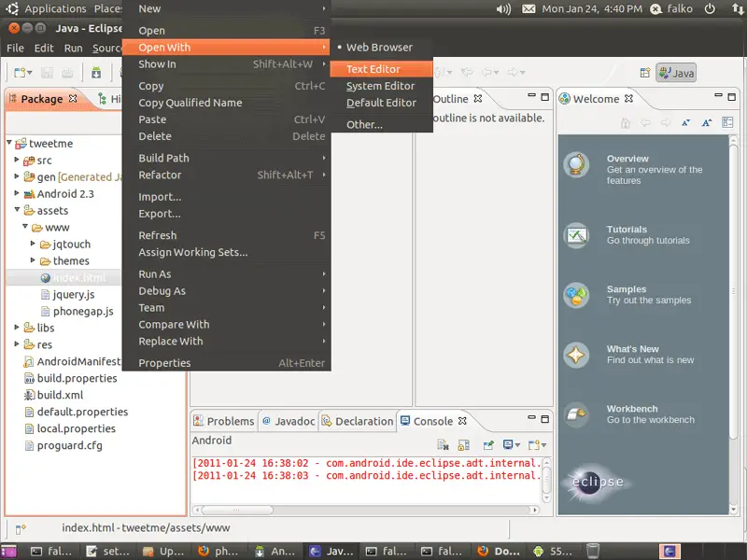747x560 pixels.
Task: Click the New wizard toolbar icon
Action: tap(22, 73)
